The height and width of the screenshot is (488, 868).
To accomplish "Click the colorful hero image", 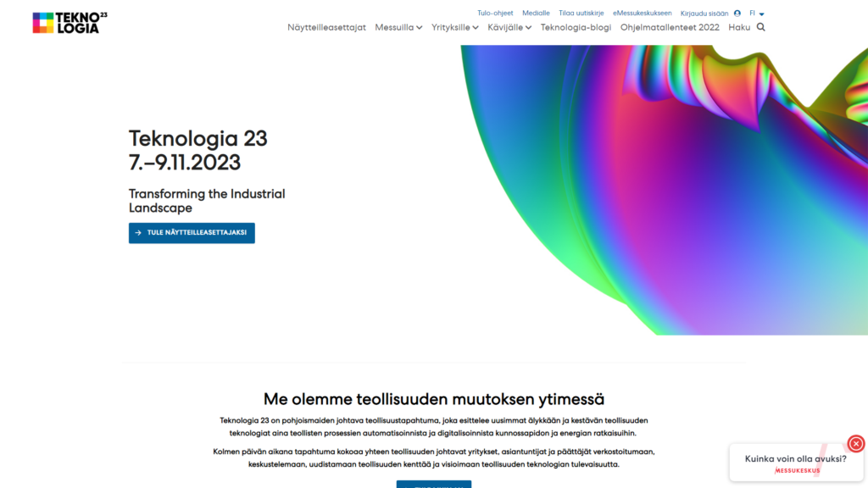I will coord(665,190).
